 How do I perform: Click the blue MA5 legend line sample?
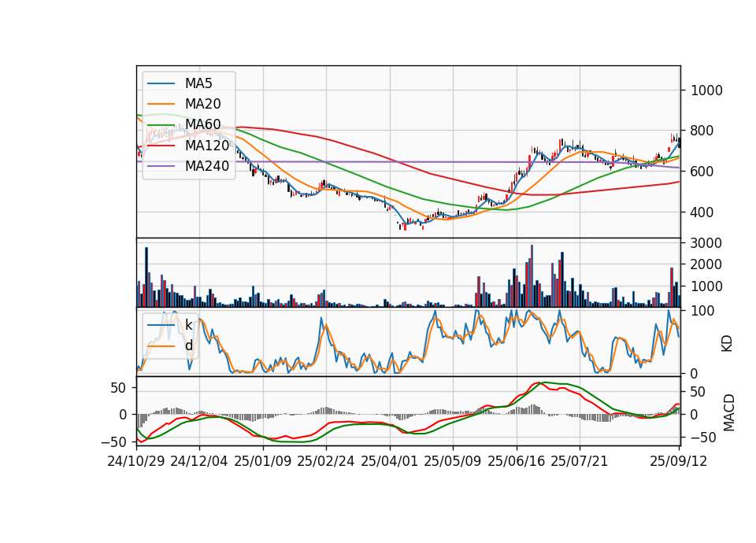click(161, 83)
